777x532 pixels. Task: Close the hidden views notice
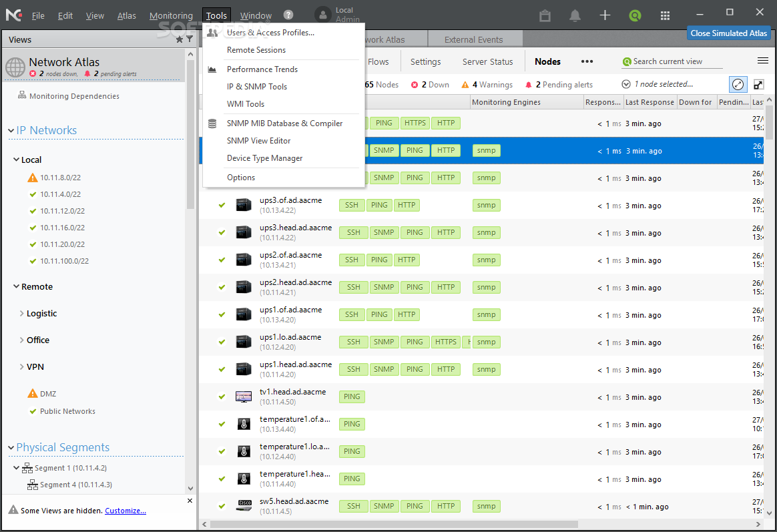coord(190,501)
